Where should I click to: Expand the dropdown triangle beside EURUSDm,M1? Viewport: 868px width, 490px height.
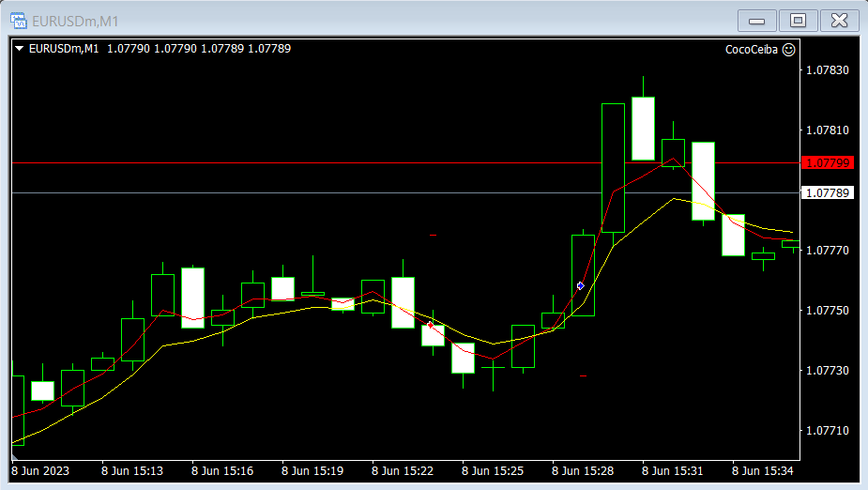pos(19,49)
